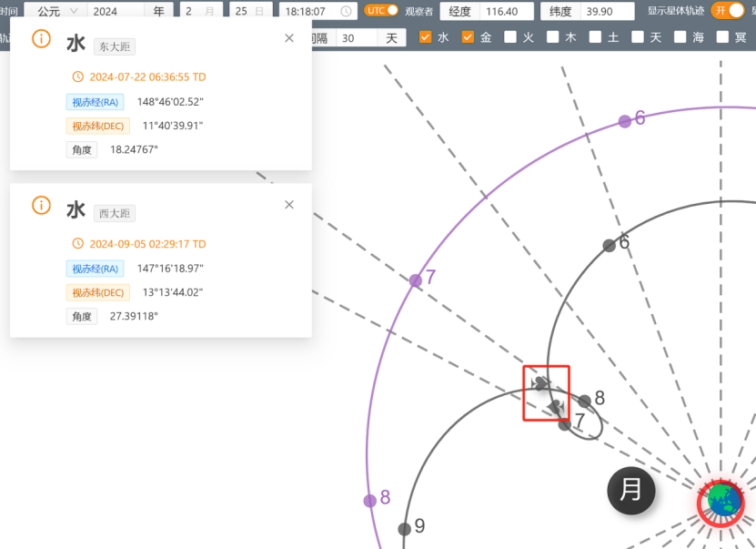
Task: Toggle the UTC time switch
Action: pos(381,10)
